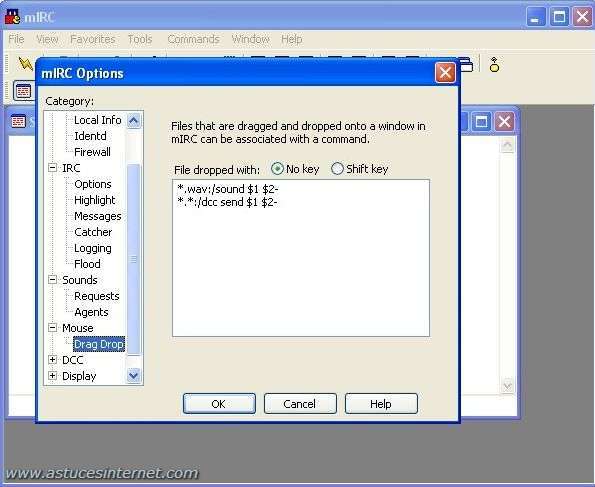Click the mIRC logo in the title bar
This screenshot has height=487, width=595.
(13, 17)
